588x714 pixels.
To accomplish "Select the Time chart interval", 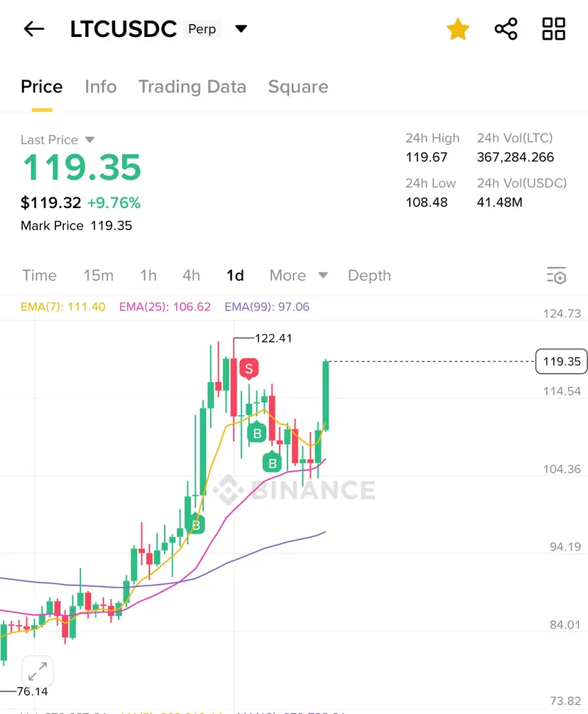I will tap(40, 276).
